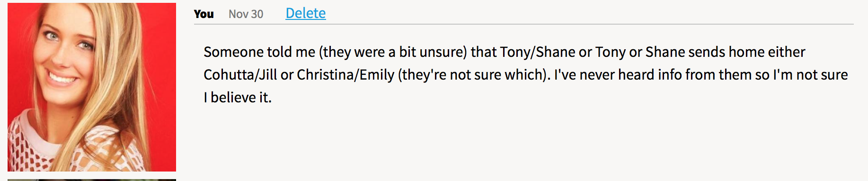868x181 pixels.
Task: Open the partially visible avatar below the photo
Action: (x=92, y=180)
